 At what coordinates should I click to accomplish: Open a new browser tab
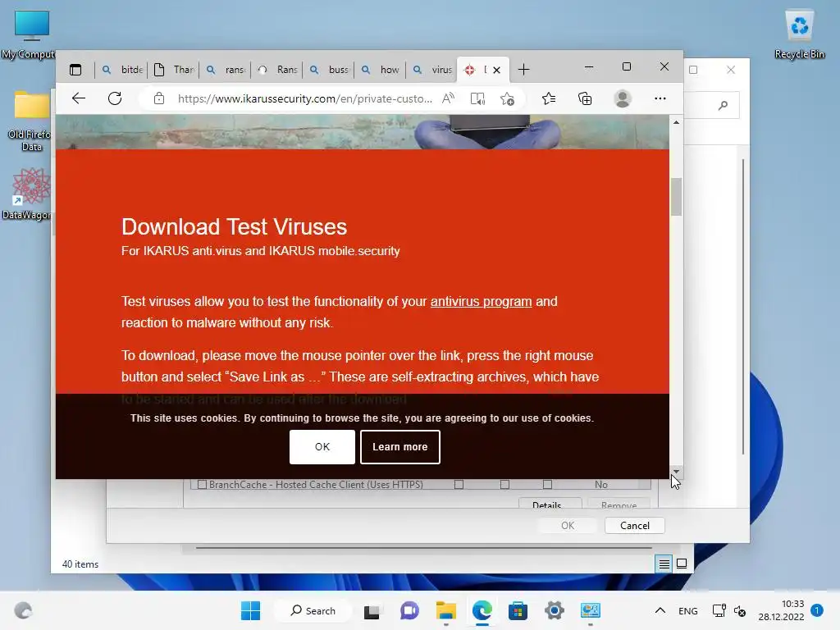[x=524, y=70]
